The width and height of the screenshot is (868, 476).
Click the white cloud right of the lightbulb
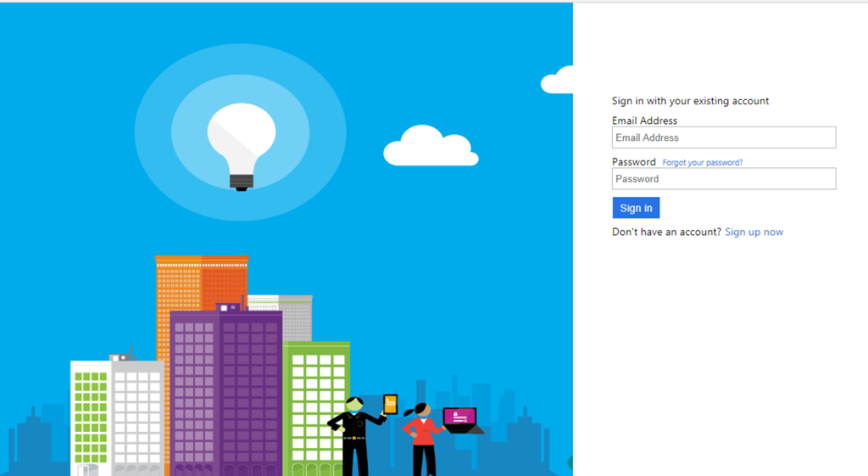(430, 147)
